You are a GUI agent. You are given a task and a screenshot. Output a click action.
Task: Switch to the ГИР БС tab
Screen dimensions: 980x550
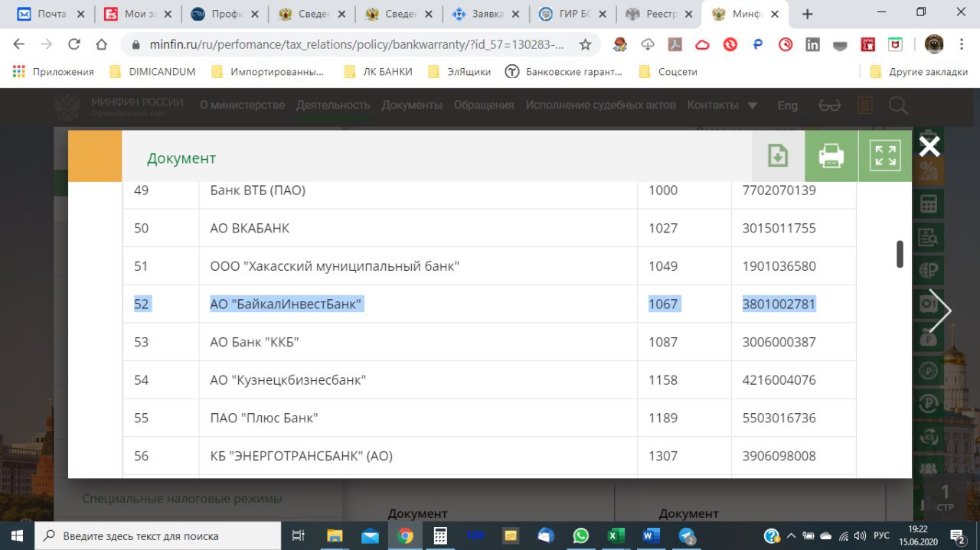[x=572, y=14]
